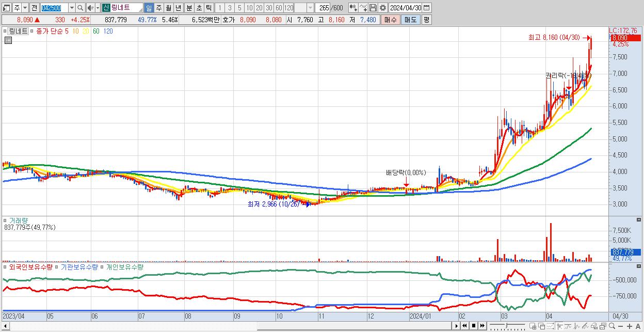Click the replay speed slider handle

(x=506, y=326)
